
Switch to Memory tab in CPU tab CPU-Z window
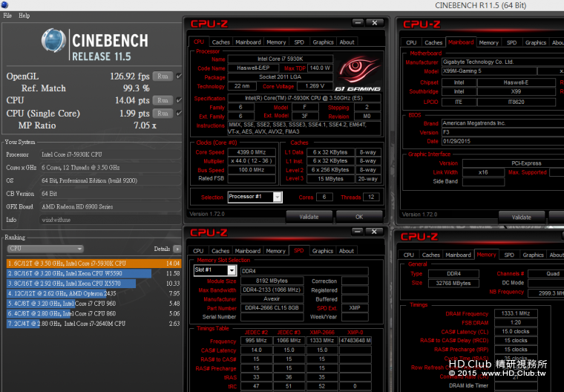click(x=276, y=42)
